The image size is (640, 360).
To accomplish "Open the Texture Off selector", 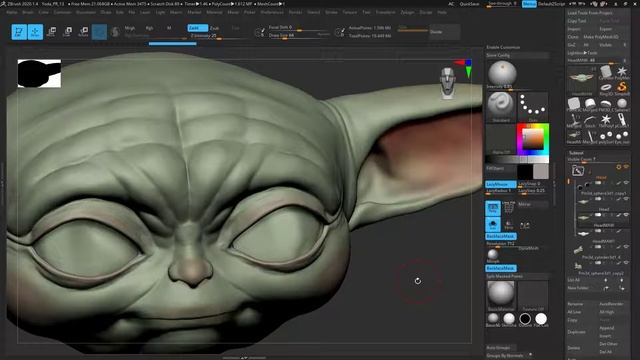I will (x=533, y=295).
